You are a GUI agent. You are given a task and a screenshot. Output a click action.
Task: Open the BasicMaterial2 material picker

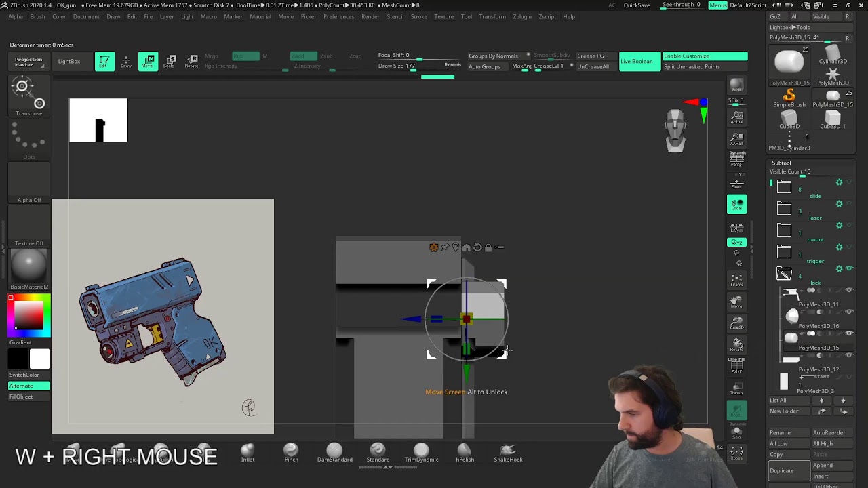(x=29, y=269)
